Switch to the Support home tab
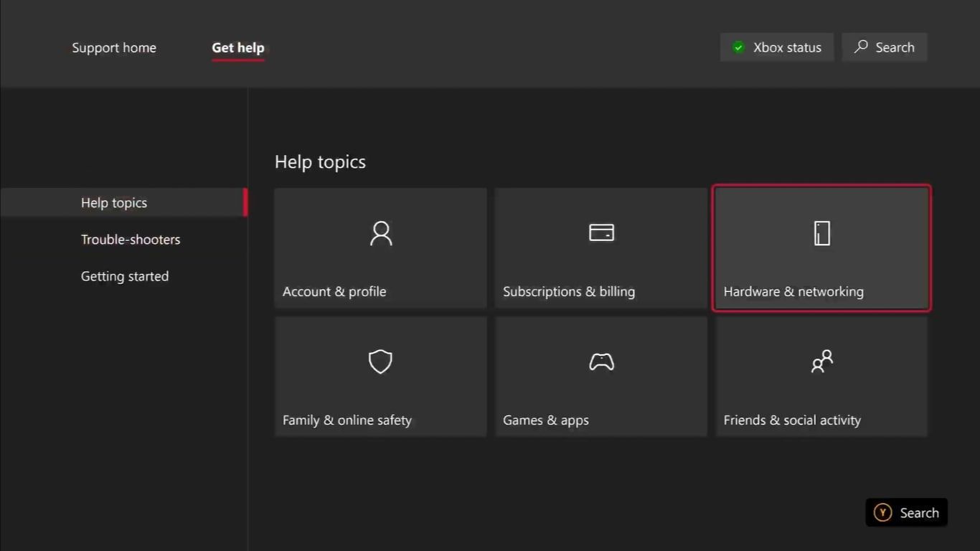The image size is (980, 551). pos(114,48)
